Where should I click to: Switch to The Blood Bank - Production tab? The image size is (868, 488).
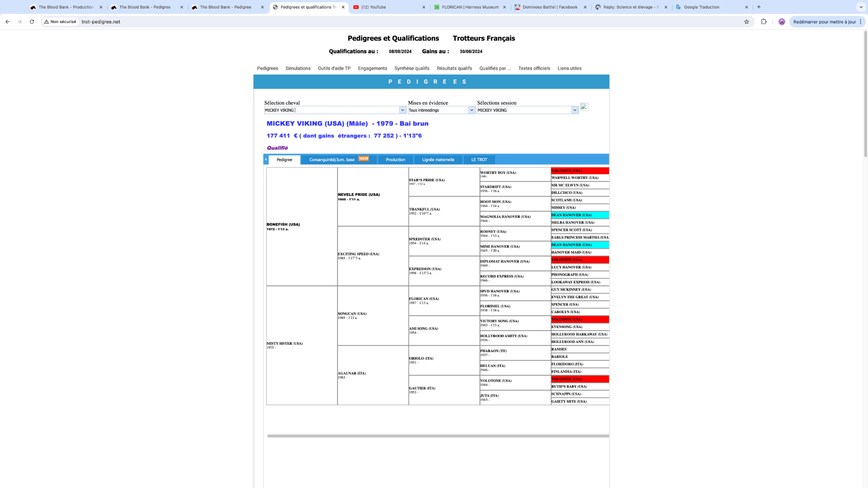coord(66,7)
